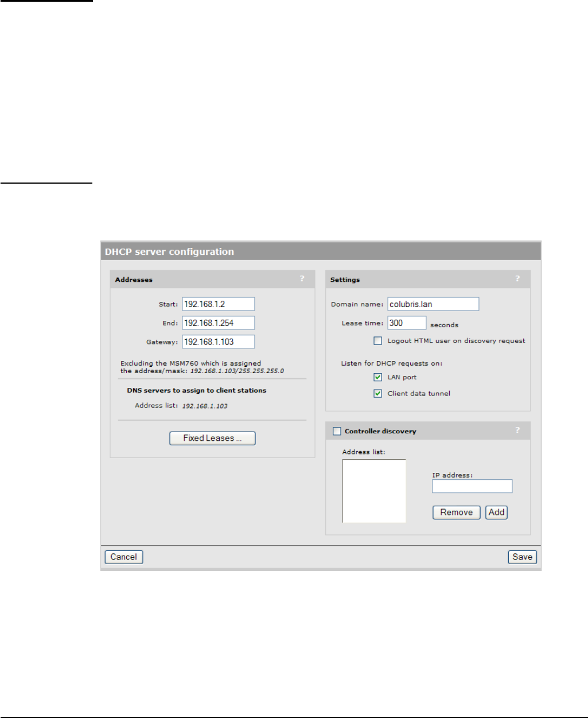
Task: Save the DHCP server configuration
Action: tap(523, 557)
